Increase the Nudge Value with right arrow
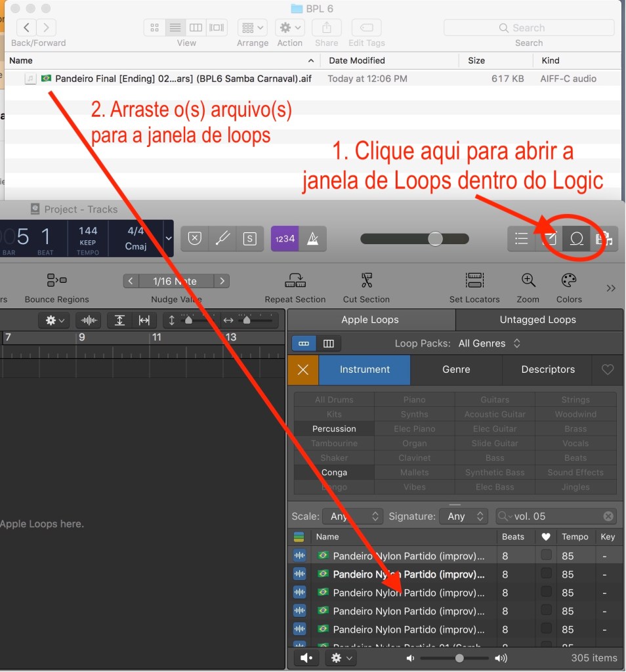 (x=222, y=281)
